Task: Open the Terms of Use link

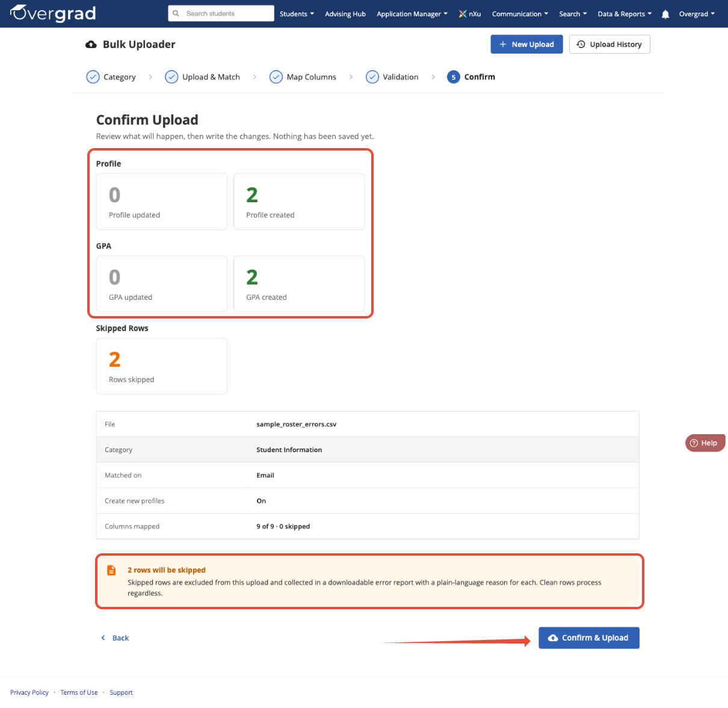Action: tap(79, 692)
